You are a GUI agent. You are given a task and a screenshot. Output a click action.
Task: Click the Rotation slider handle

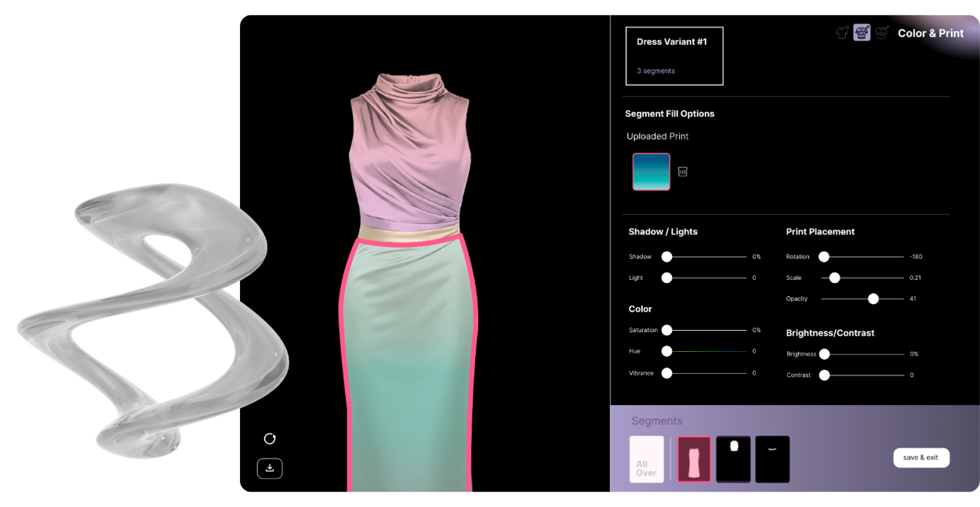tap(824, 256)
